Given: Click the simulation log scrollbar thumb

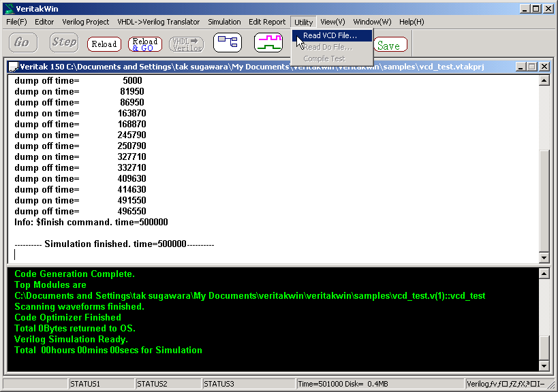Looking at the screenshot, I should 544,200.
